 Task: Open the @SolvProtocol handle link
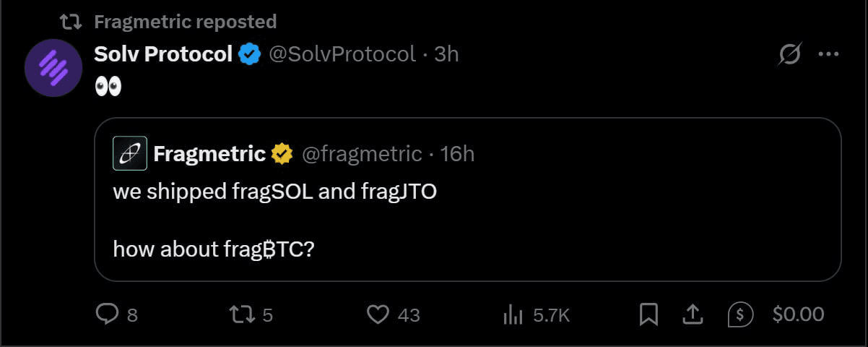click(342, 54)
